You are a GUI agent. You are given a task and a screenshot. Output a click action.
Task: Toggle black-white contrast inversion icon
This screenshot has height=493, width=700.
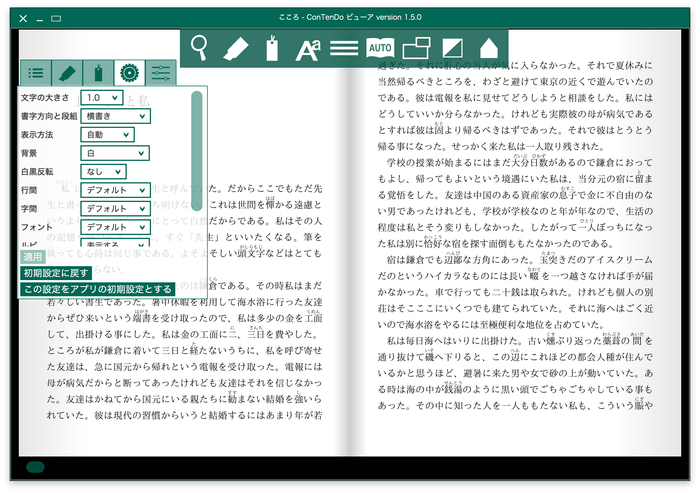pos(452,47)
